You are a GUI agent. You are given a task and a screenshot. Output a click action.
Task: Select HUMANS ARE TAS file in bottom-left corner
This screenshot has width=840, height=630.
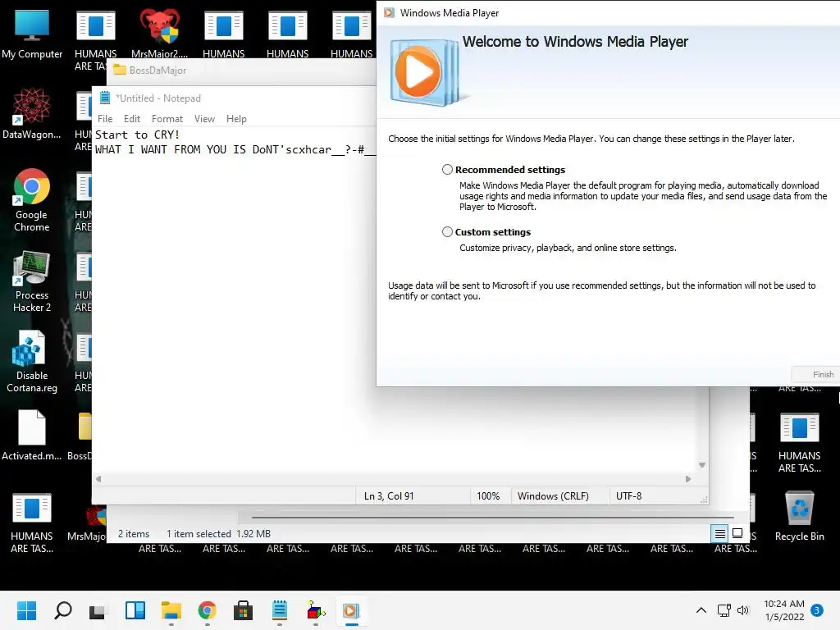pyautogui.click(x=32, y=523)
